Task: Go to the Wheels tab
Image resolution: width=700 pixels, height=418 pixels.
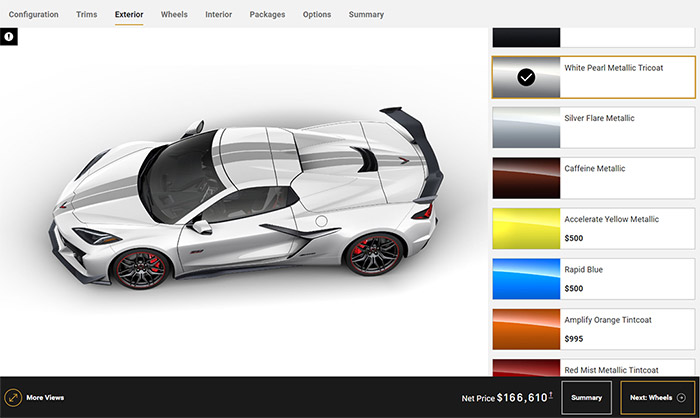Action: pyautogui.click(x=174, y=15)
